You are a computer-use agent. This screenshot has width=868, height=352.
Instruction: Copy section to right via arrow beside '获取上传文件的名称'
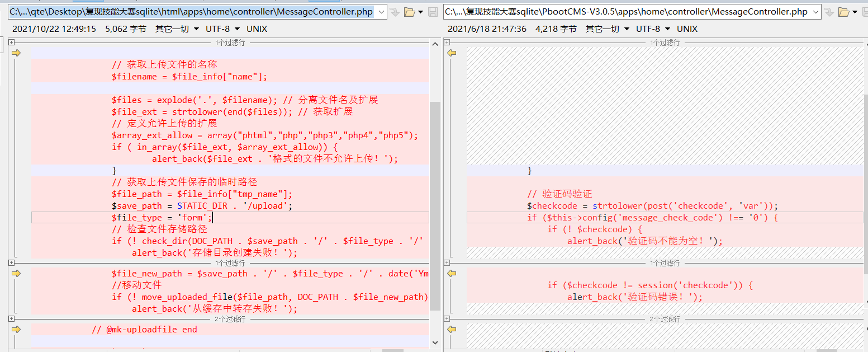(x=16, y=53)
